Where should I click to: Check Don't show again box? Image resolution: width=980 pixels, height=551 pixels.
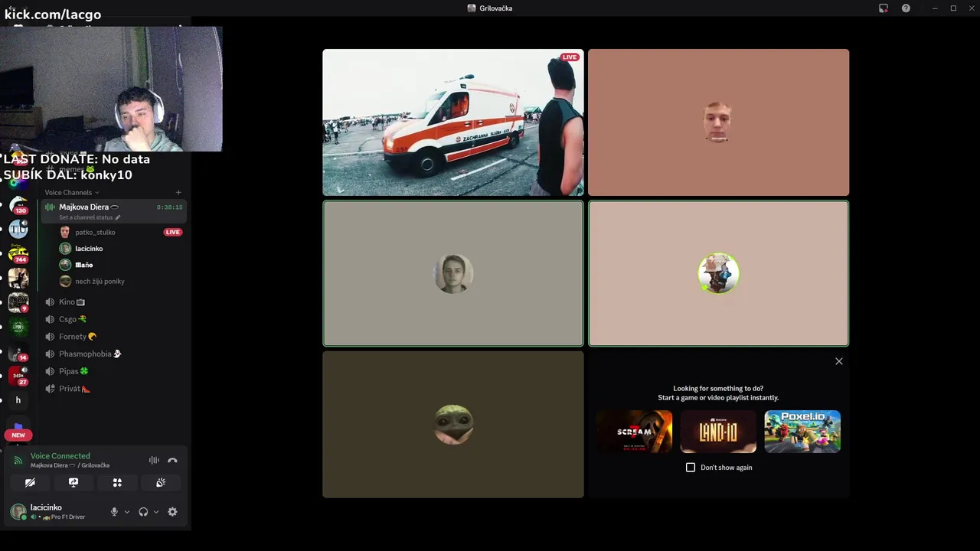(x=691, y=468)
